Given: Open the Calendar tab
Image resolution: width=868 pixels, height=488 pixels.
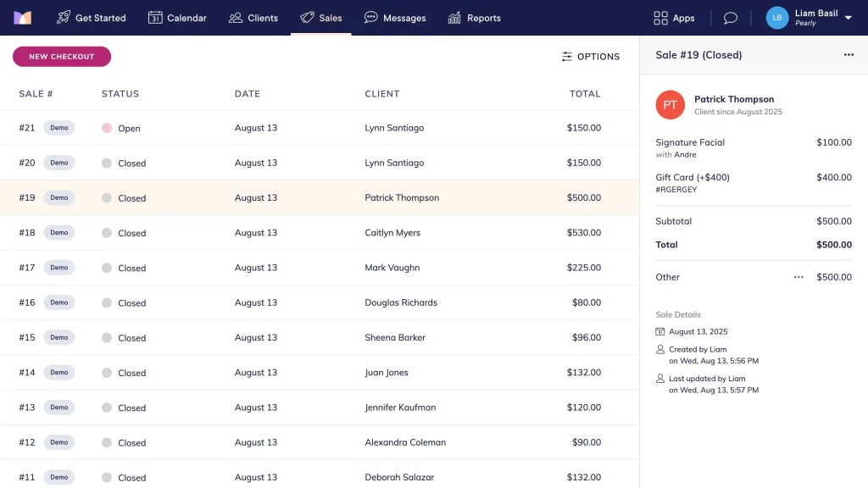Looking at the screenshot, I should click(x=177, y=18).
